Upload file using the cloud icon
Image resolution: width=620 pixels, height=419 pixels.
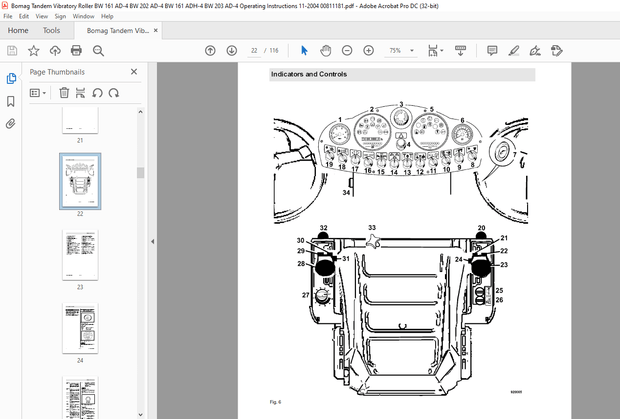coord(57,50)
